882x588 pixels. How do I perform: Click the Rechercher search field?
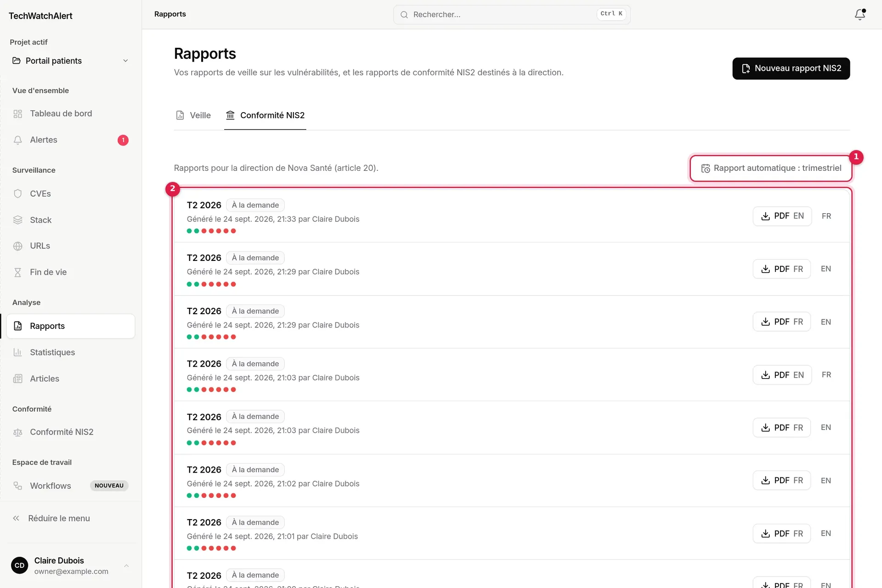coord(512,15)
